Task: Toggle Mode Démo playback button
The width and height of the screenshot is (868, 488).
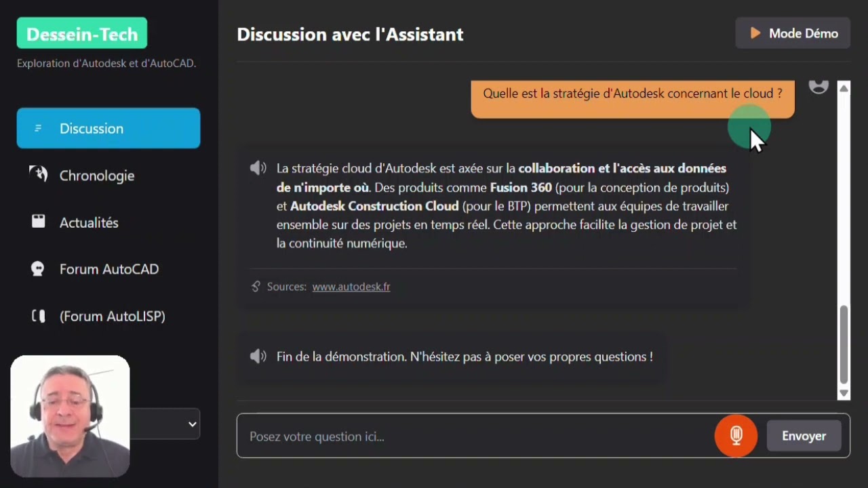Action: [793, 33]
